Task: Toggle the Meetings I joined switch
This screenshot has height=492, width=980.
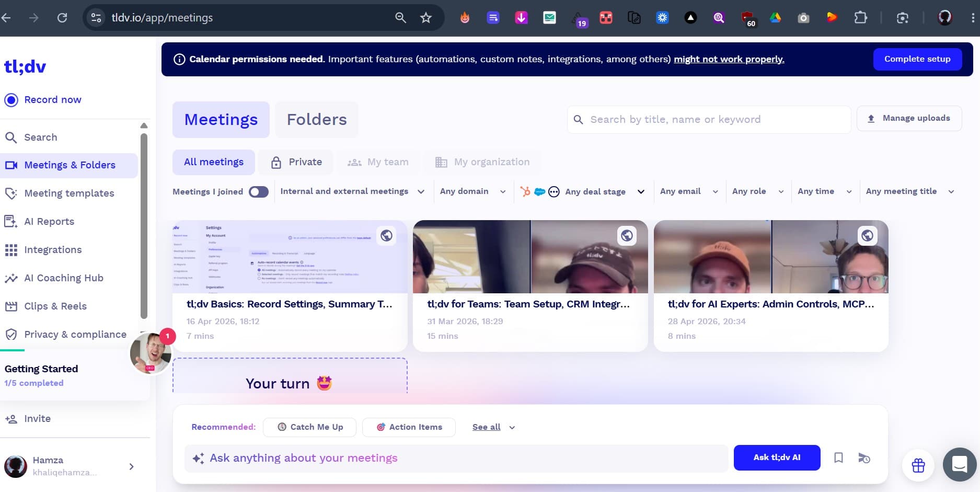Action: pyautogui.click(x=259, y=192)
